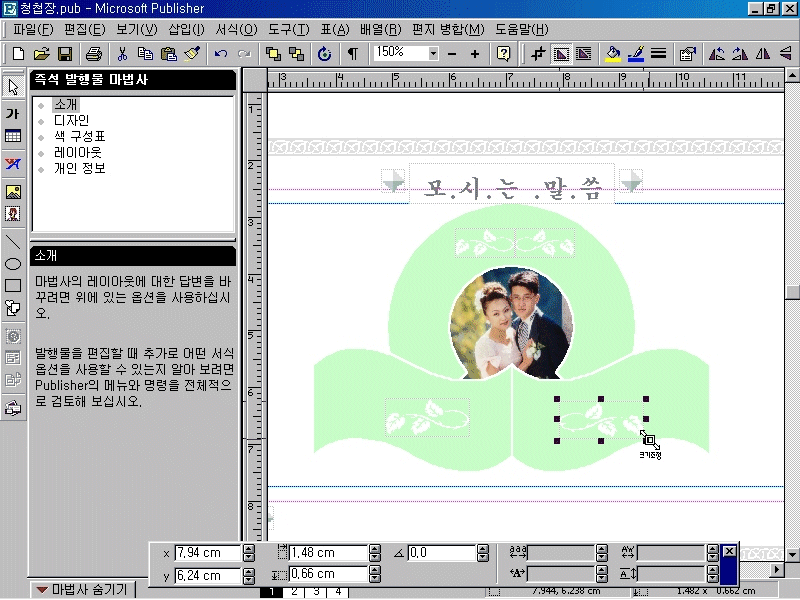The image size is (800, 600).
Task: Click the Format Painter brush icon
Action: tap(193, 54)
